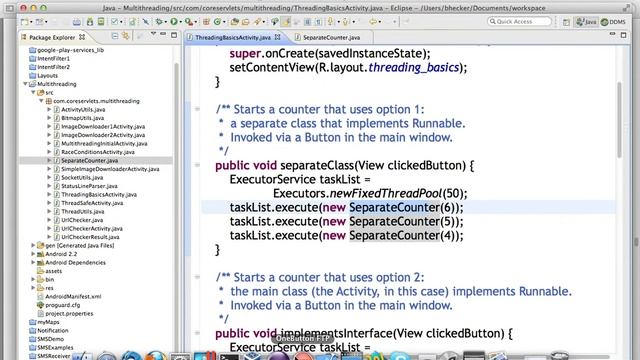Click the Search flashlight toolbar icon
This screenshot has width=640, height=360.
coord(257,22)
